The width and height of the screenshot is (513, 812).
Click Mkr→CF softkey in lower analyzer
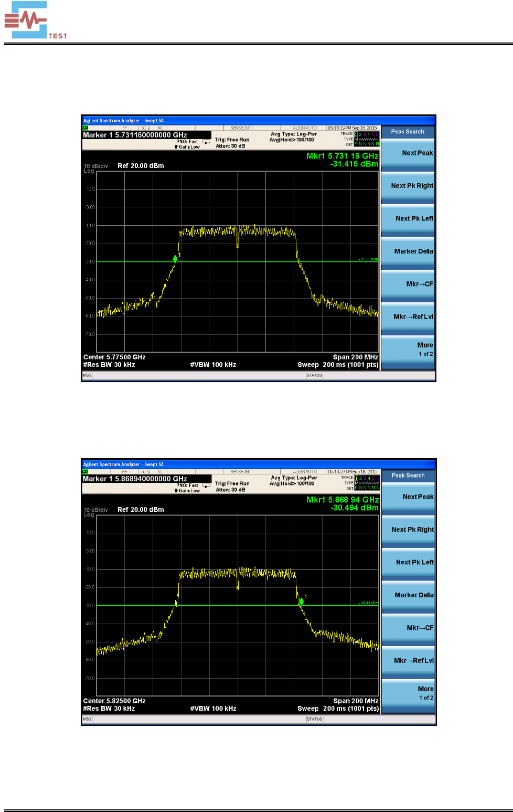click(408, 628)
